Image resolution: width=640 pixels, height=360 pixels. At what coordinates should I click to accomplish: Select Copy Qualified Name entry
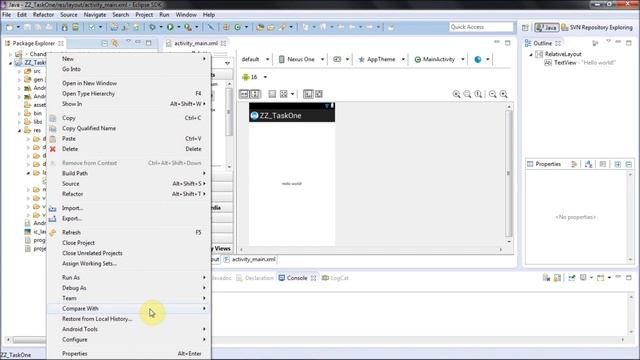click(x=129, y=128)
